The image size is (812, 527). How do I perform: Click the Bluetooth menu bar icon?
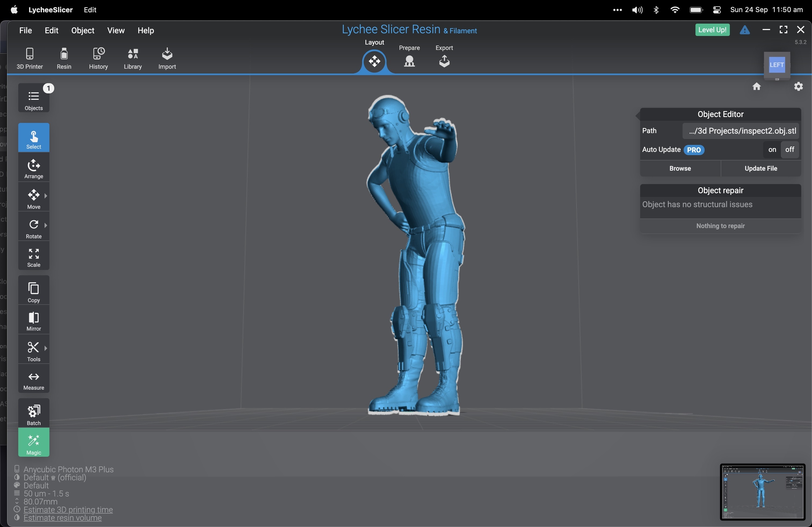tap(656, 10)
